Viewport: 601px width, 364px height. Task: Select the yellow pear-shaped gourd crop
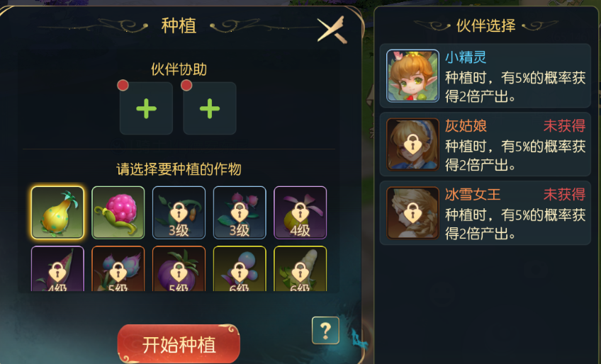(57, 212)
